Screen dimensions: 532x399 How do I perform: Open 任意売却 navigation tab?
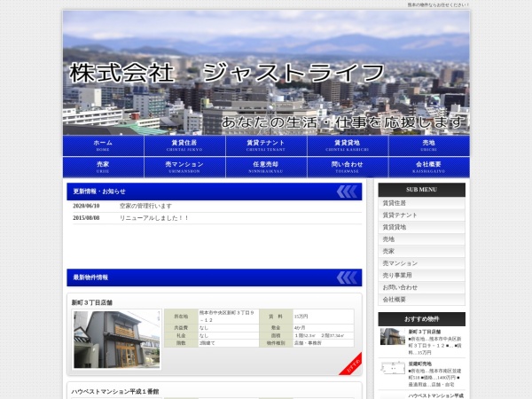[x=266, y=168]
